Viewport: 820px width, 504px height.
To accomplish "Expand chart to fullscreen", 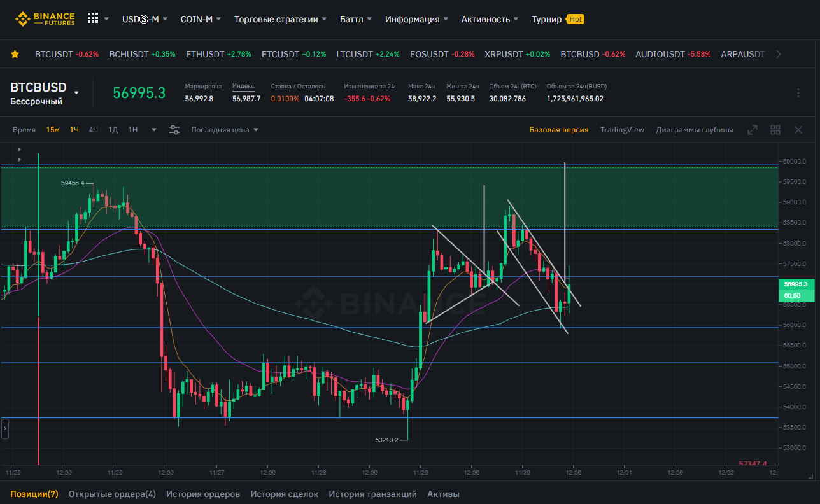I will tap(753, 130).
